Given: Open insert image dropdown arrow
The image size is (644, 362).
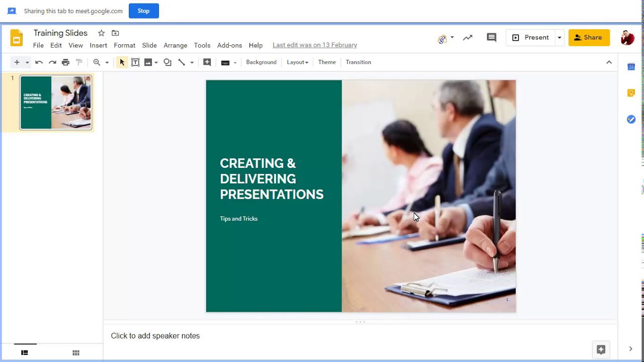Looking at the screenshot, I should click(x=156, y=63).
